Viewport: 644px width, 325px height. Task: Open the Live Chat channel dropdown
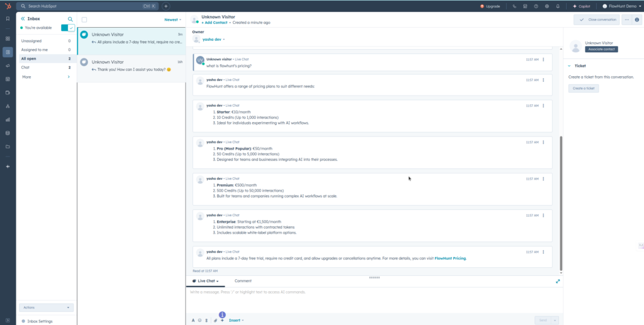click(206, 281)
